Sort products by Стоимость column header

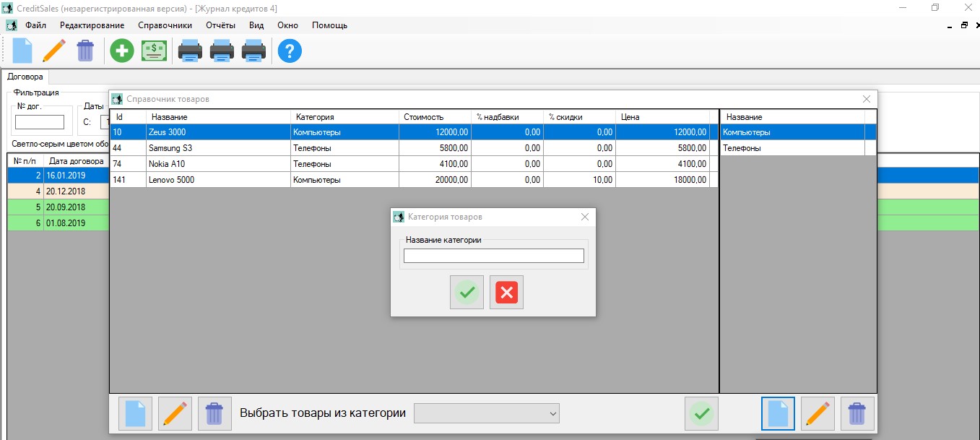point(435,117)
